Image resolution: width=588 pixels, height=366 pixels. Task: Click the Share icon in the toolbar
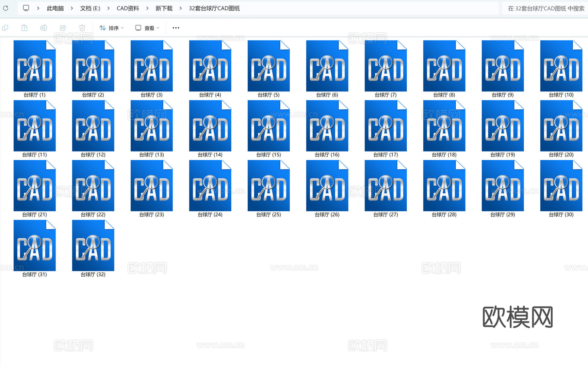pyautogui.click(x=63, y=28)
